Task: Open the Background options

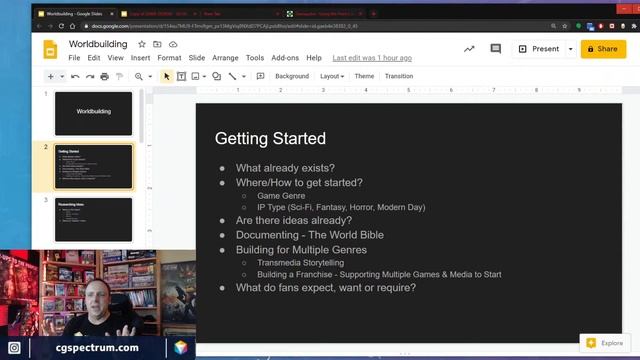Action: (x=292, y=76)
